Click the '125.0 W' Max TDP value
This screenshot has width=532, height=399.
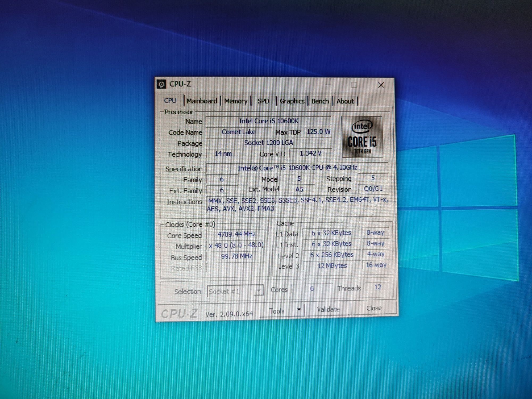coord(318,132)
